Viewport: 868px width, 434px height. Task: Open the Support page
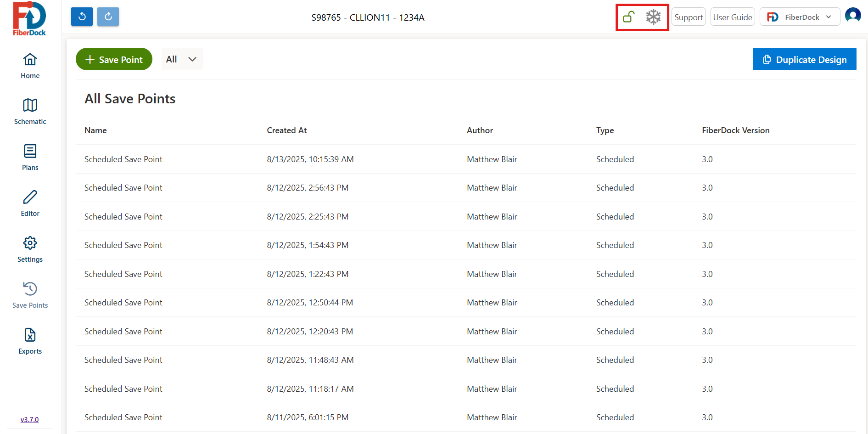(x=688, y=17)
